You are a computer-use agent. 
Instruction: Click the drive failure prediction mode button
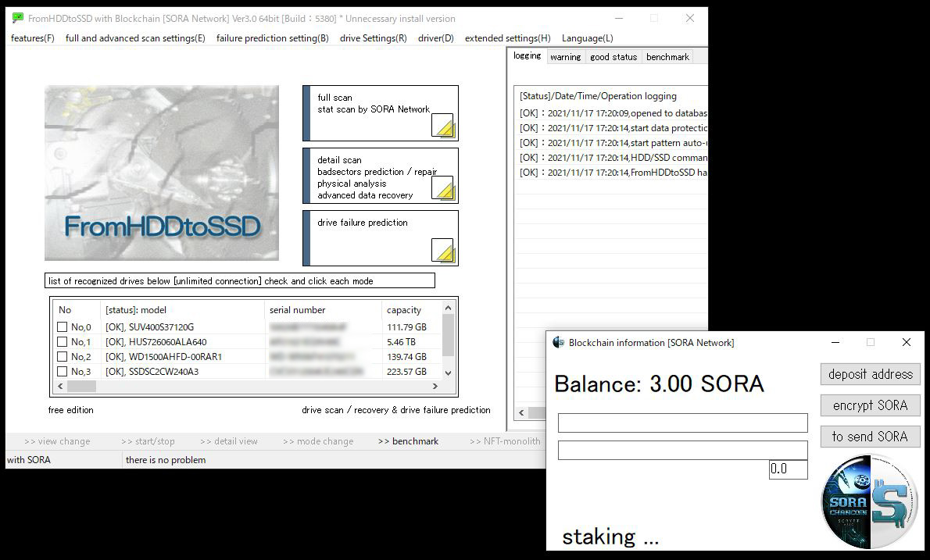380,238
